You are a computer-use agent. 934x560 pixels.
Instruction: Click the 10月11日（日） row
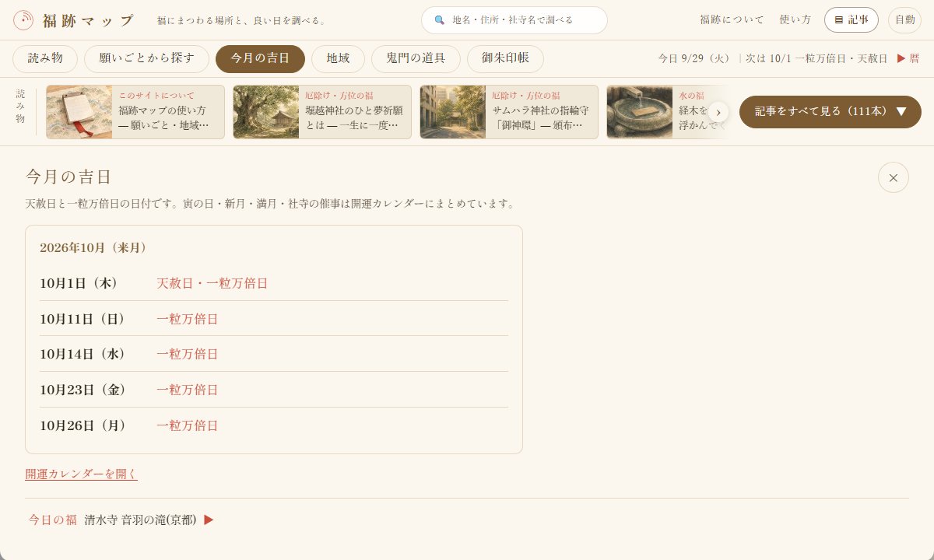pos(274,319)
